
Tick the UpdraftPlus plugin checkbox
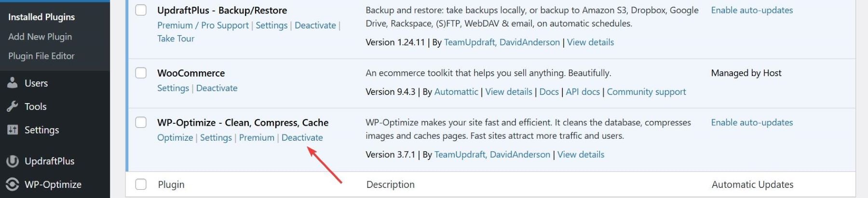click(141, 10)
